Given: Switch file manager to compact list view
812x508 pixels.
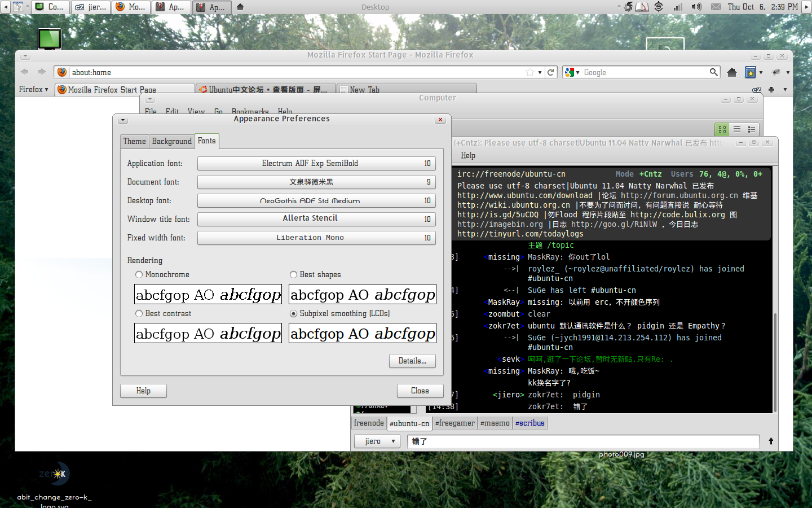Looking at the screenshot, I should coord(751,129).
